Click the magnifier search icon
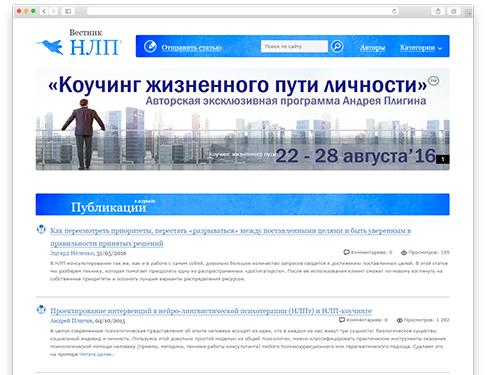Viewport: 486px width, 375px height. point(337,46)
